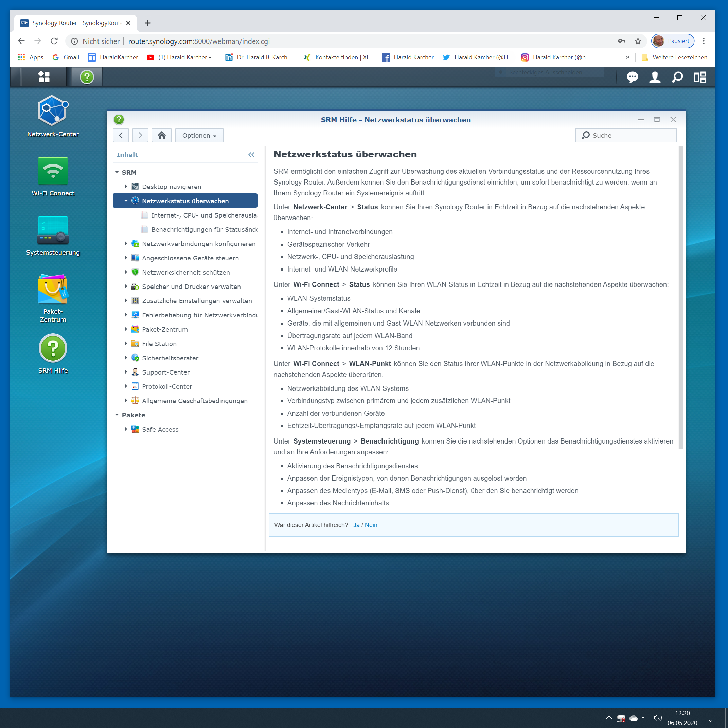Expand the Safe Access tree node
The image size is (728, 728).
(126, 429)
